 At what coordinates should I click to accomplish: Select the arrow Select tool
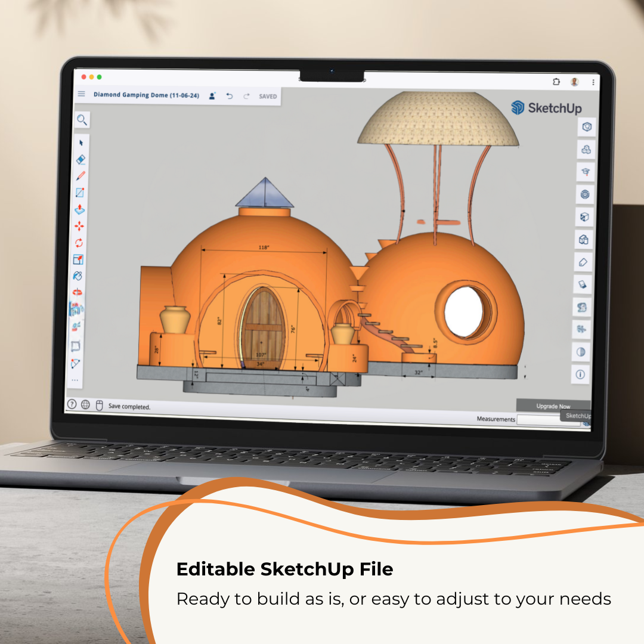click(81, 143)
